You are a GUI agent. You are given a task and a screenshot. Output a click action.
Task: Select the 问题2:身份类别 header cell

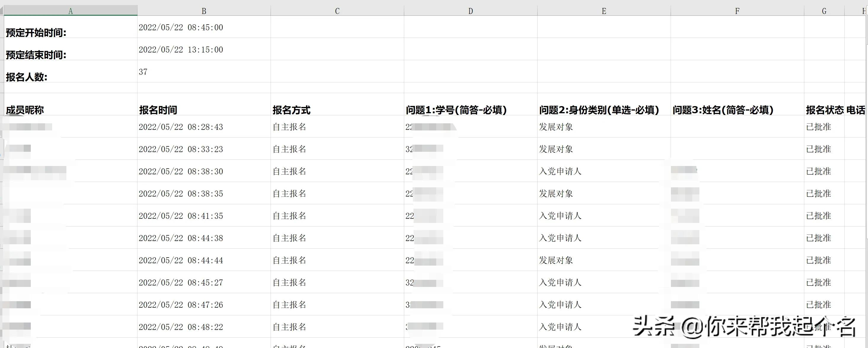pos(599,109)
